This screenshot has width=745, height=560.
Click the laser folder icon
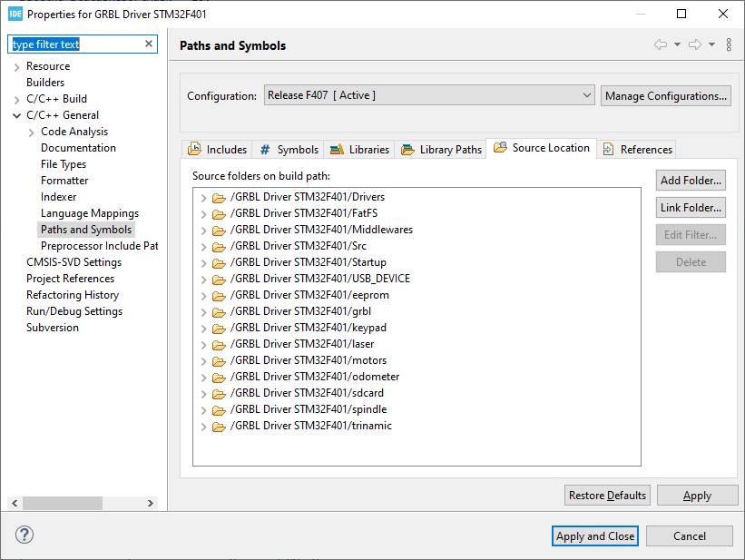(219, 345)
